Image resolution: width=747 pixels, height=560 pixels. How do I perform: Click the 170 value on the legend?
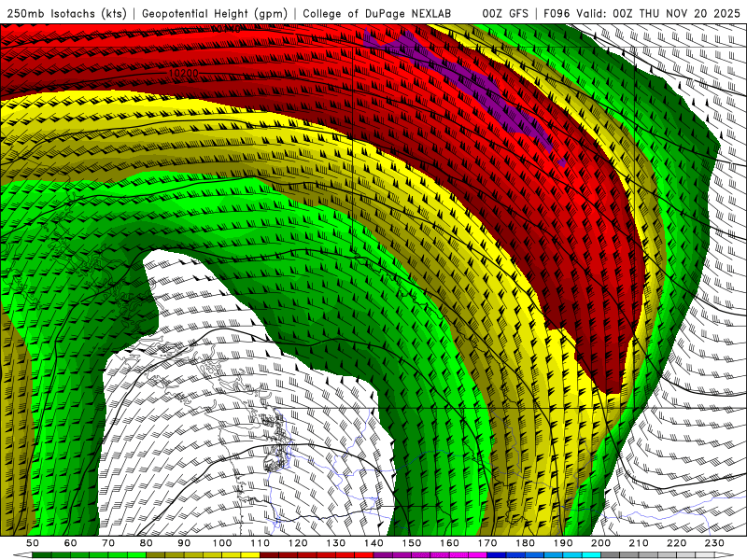[x=487, y=543]
